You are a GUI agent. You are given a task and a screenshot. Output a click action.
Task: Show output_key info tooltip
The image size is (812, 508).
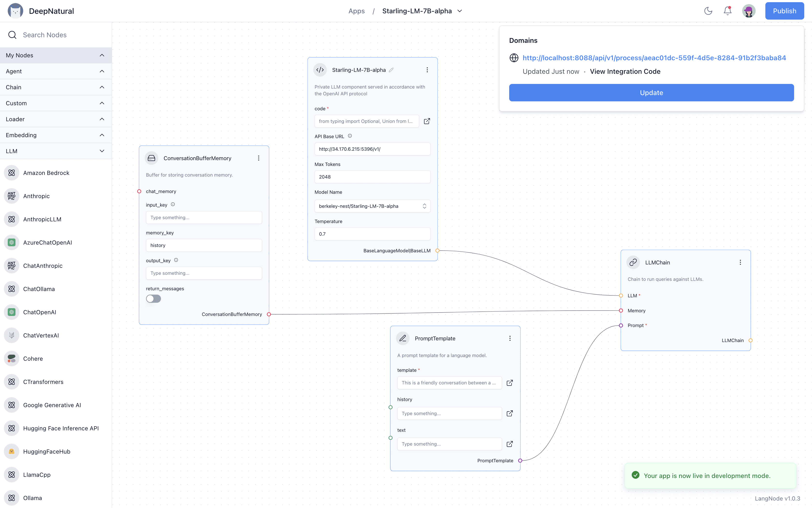click(x=176, y=260)
